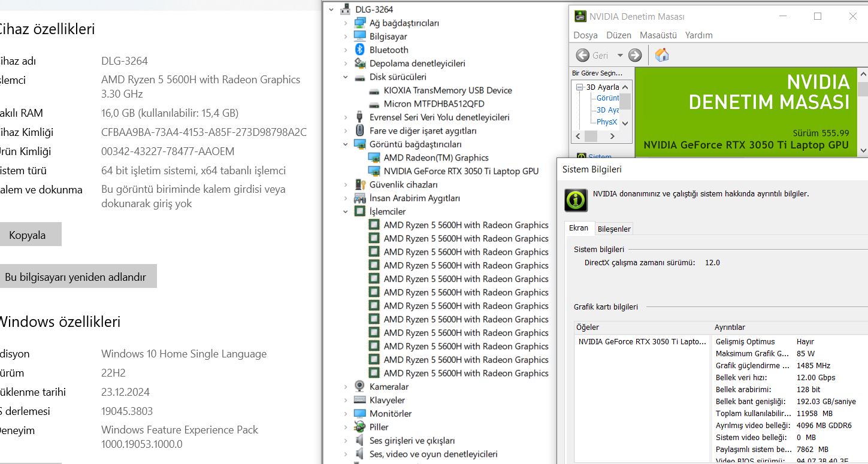Click the Ağ bağdaştırıcıları network adapter icon
The width and height of the screenshot is (868, 464).
(x=359, y=23)
